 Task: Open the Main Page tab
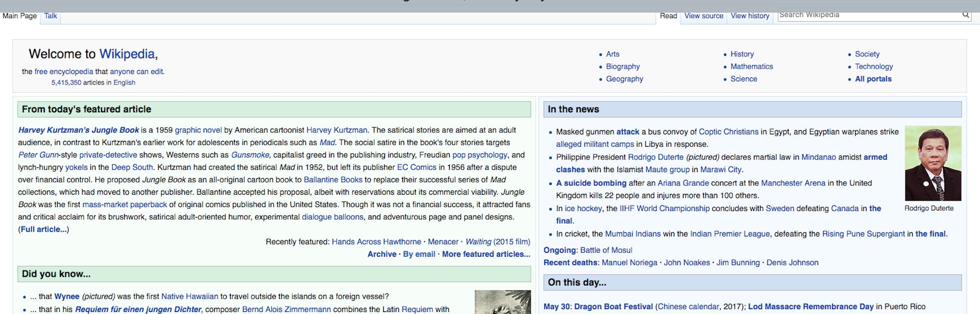20,16
